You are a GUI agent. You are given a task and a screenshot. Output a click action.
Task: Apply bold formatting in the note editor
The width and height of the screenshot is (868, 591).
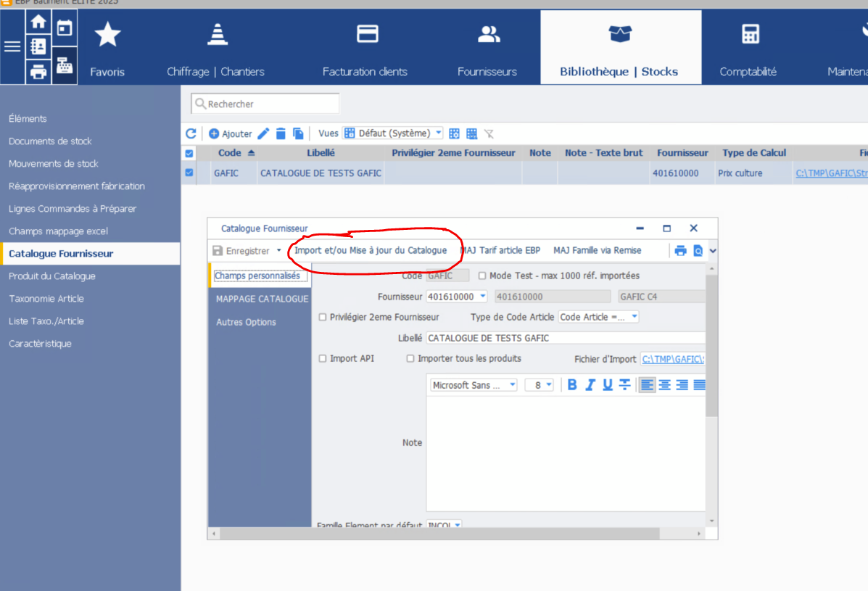coord(572,385)
